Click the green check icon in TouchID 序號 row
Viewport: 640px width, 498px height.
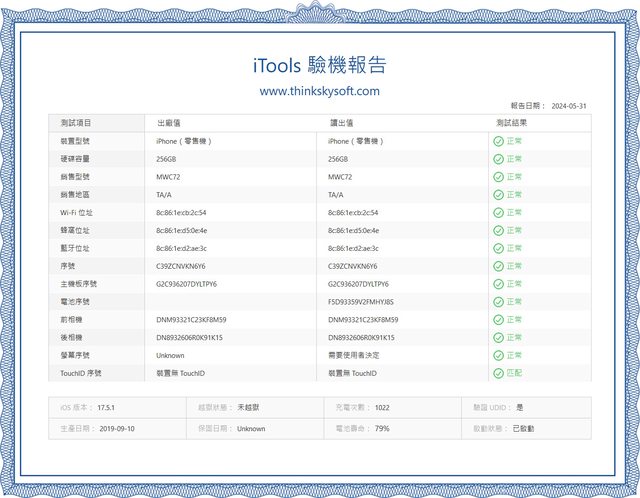(x=498, y=373)
